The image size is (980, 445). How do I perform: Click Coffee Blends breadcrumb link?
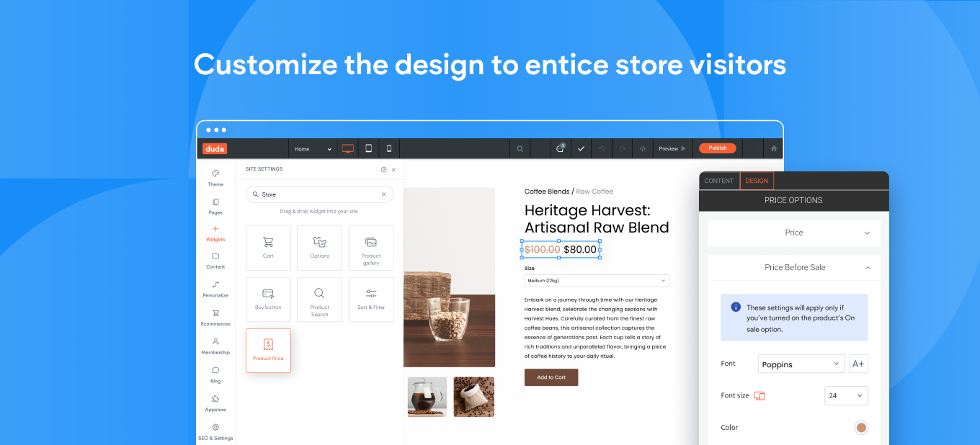547,192
